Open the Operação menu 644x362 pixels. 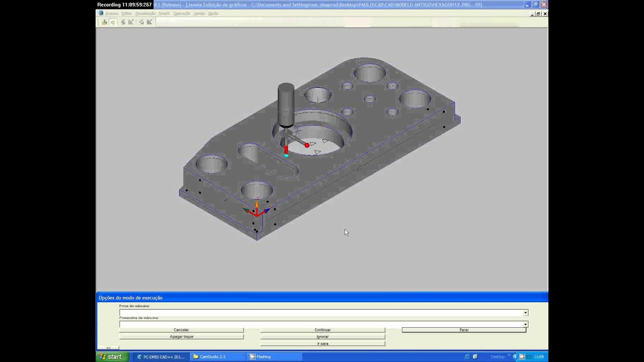(x=182, y=14)
